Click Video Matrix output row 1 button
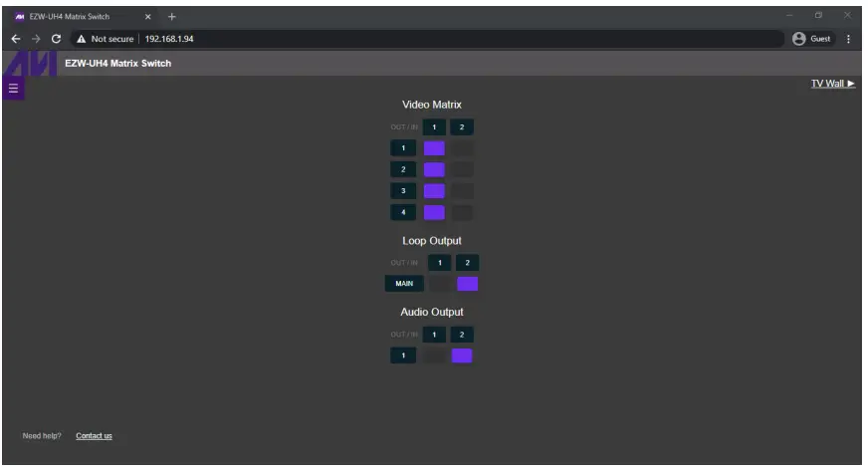The image size is (868, 467). click(x=403, y=148)
